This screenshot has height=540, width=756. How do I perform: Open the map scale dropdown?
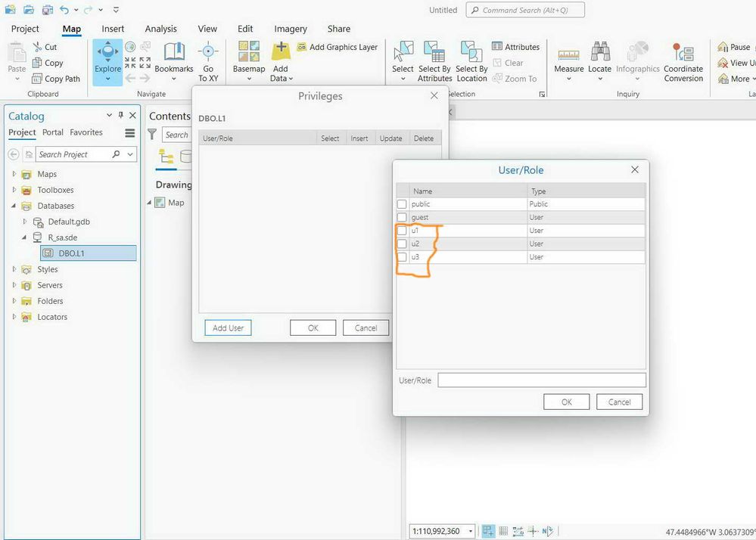(x=471, y=531)
